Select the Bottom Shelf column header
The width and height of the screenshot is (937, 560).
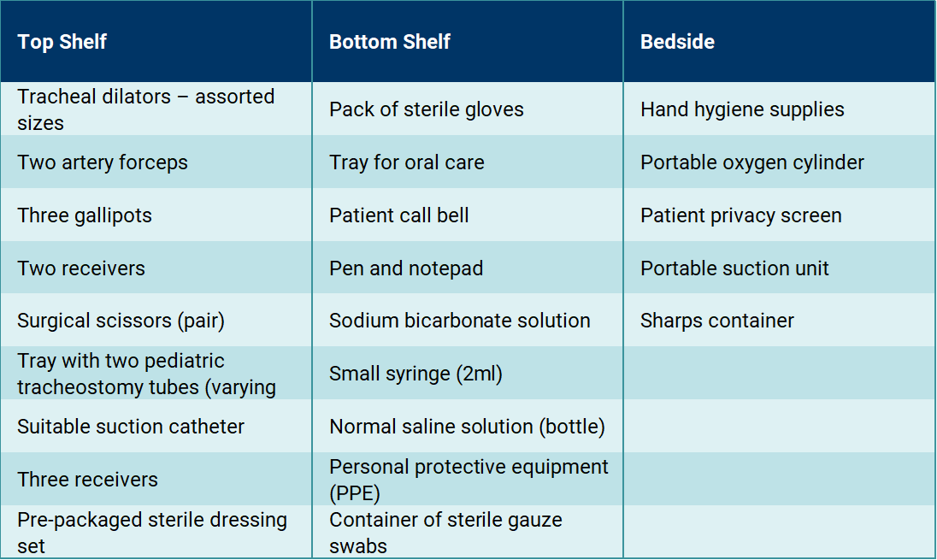tap(468, 42)
